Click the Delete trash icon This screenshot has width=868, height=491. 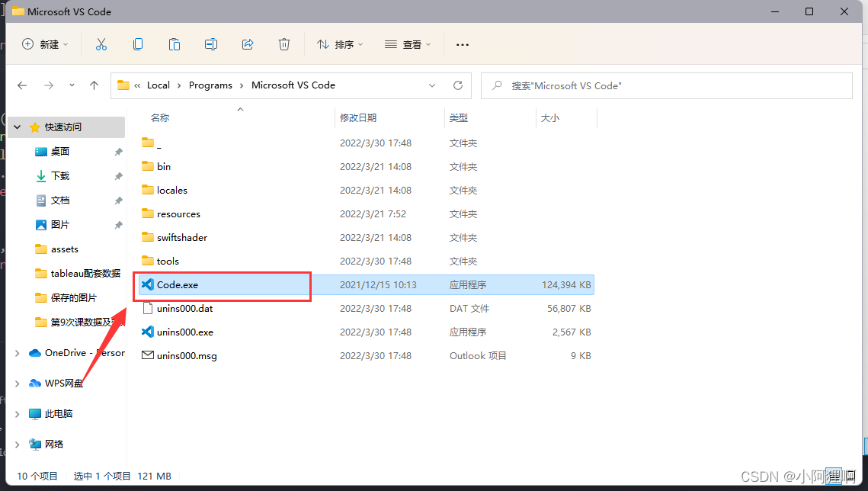pyautogui.click(x=284, y=44)
